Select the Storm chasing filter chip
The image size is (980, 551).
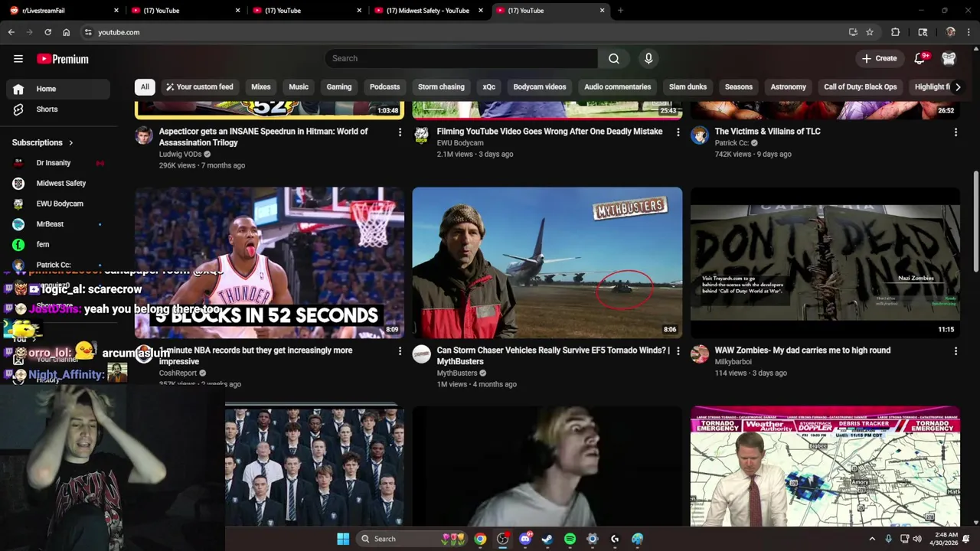click(441, 86)
